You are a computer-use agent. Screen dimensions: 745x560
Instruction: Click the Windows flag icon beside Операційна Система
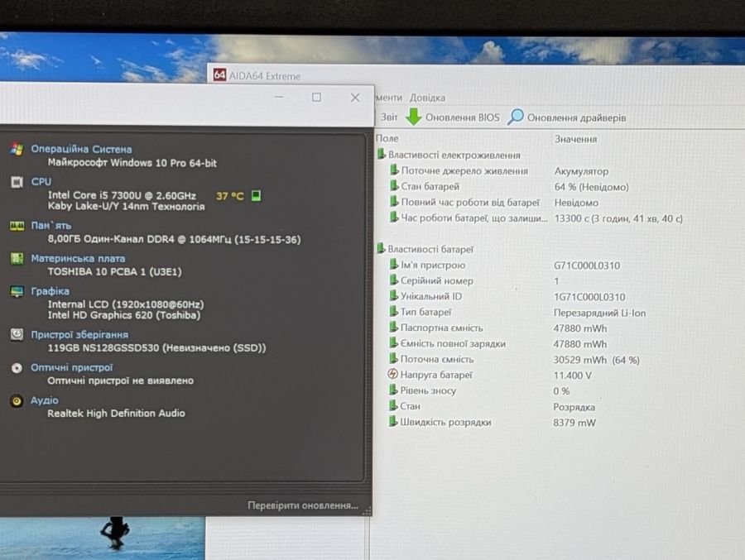(17, 149)
